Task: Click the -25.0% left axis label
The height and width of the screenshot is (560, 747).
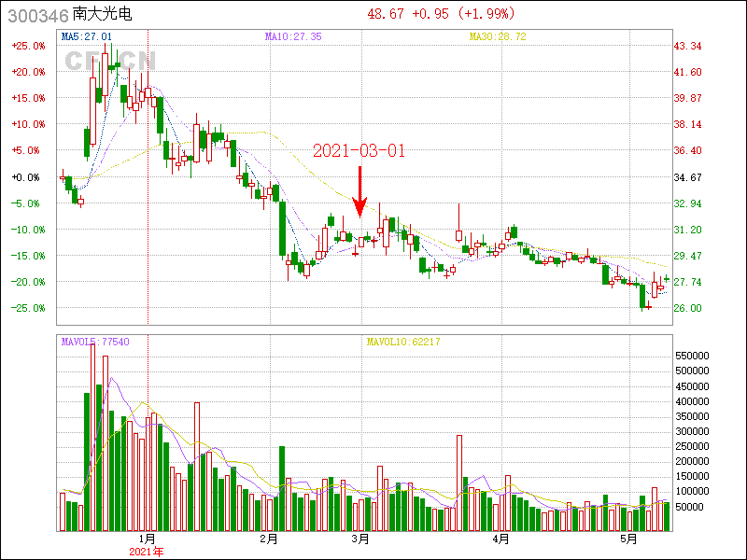Action: (28, 308)
